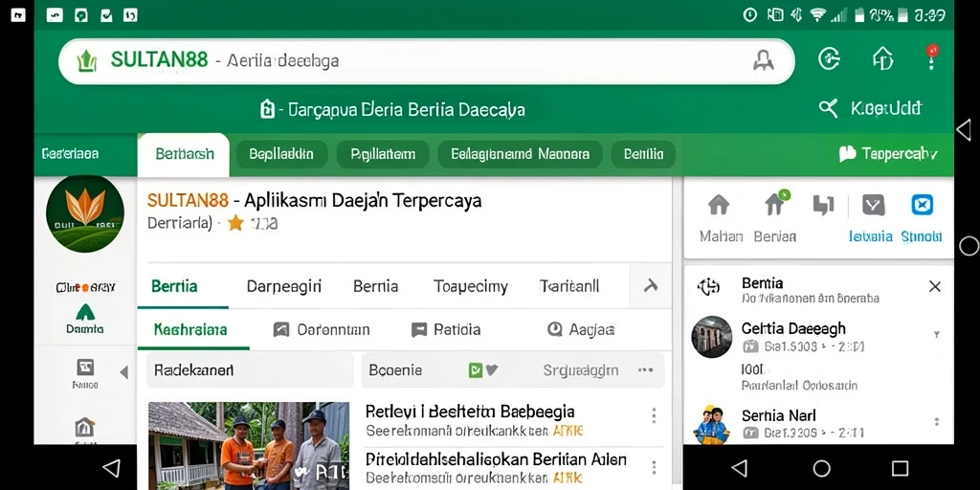Open the three-dot options beside Srguaiggin
The image size is (980, 490).
tap(645, 370)
